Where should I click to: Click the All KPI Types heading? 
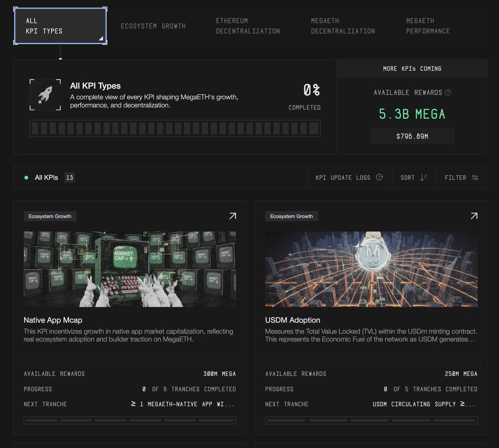point(95,86)
